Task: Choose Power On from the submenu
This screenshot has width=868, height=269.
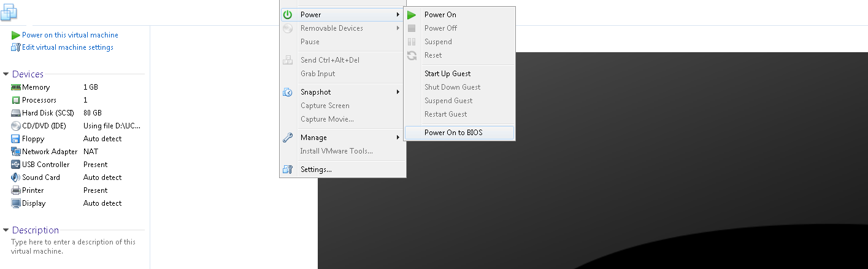Action: 459,15
